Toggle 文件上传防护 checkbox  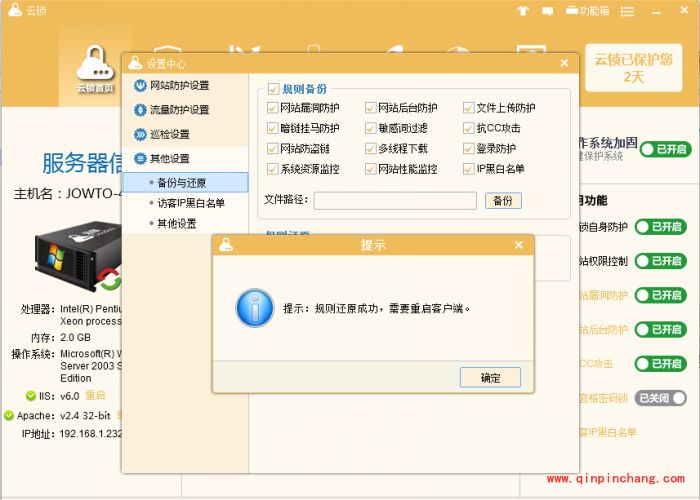click(x=468, y=108)
